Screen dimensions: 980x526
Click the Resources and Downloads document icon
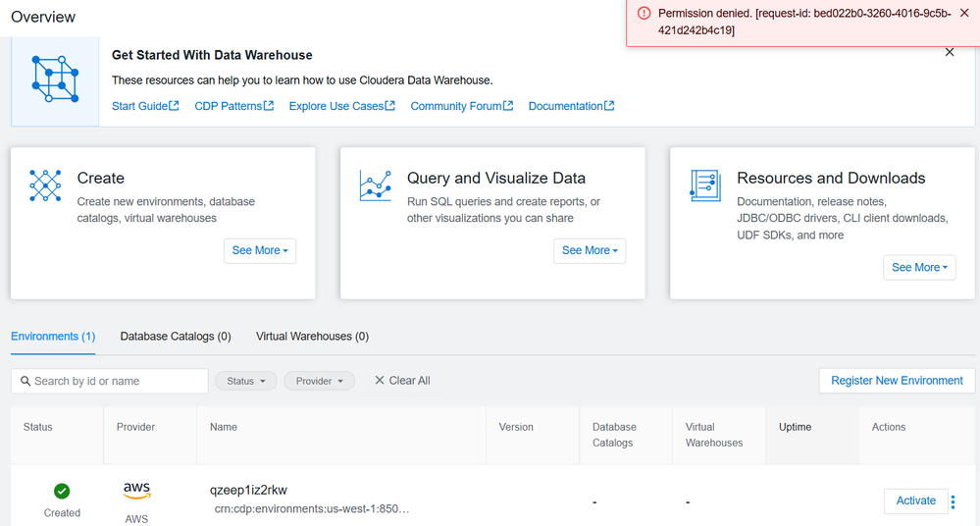pyautogui.click(x=705, y=185)
